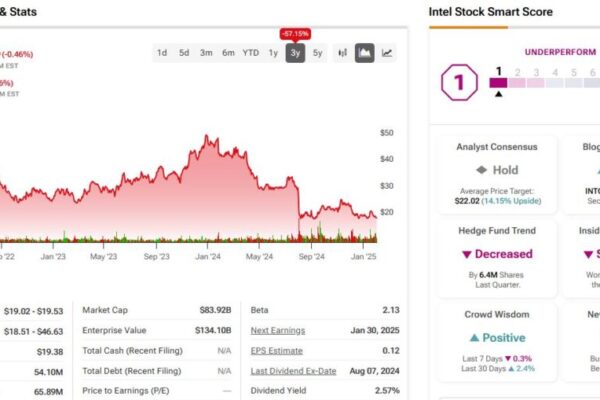Image resolution: width=600 pixels, height=400 pixels.
Task: Open the Analyst Consensus card
Action: (x=497, y=174)
